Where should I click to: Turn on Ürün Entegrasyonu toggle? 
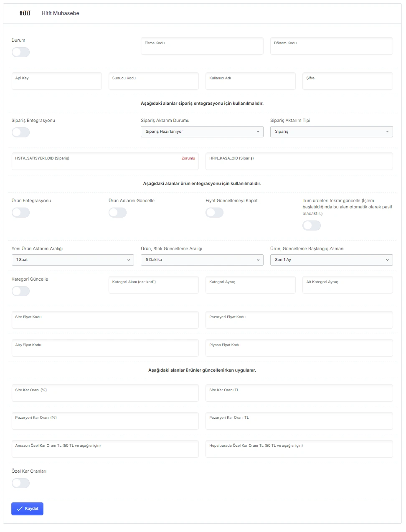[x=20, y=213]
